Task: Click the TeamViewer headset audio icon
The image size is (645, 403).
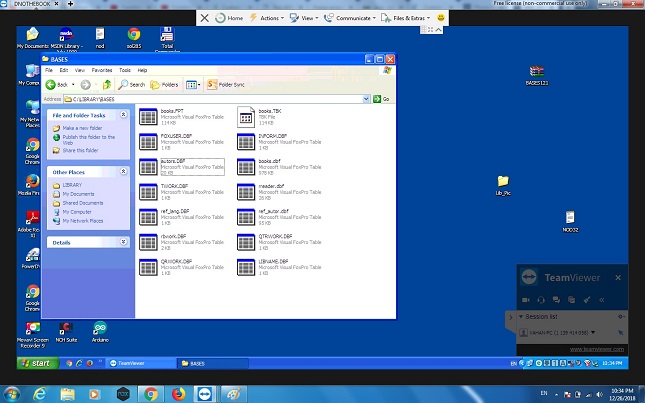Action: [541, 300]
